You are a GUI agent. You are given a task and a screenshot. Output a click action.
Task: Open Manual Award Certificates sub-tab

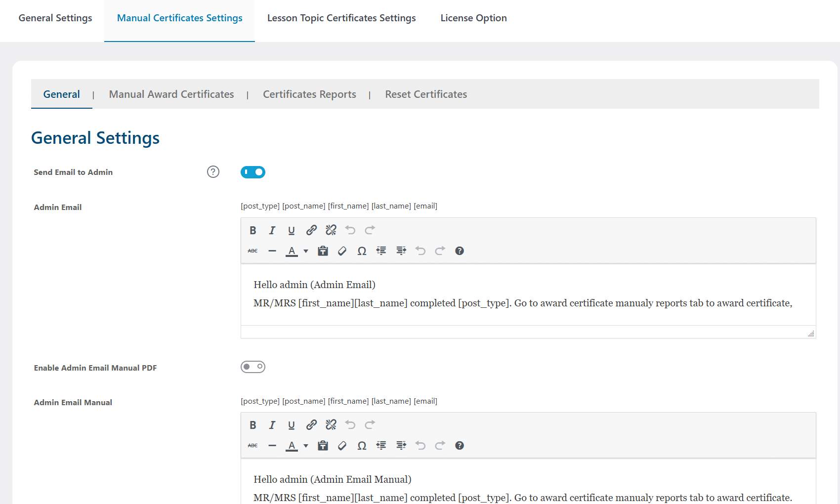171,94
